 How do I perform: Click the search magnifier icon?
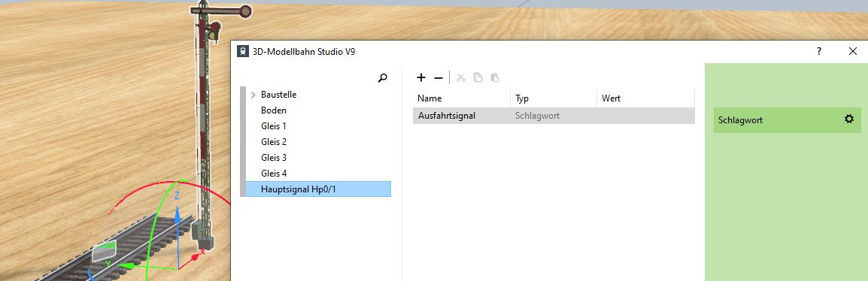click(x=382, y=78)
